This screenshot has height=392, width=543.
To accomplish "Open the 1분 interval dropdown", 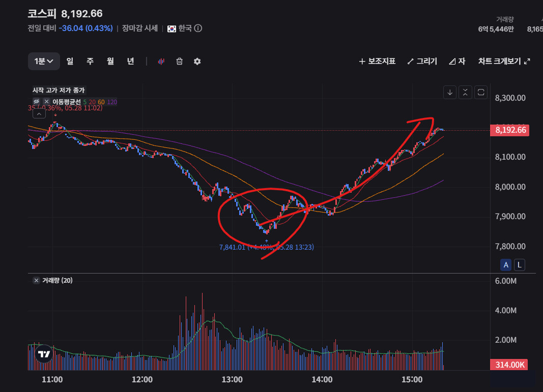I will pos(44,61).
